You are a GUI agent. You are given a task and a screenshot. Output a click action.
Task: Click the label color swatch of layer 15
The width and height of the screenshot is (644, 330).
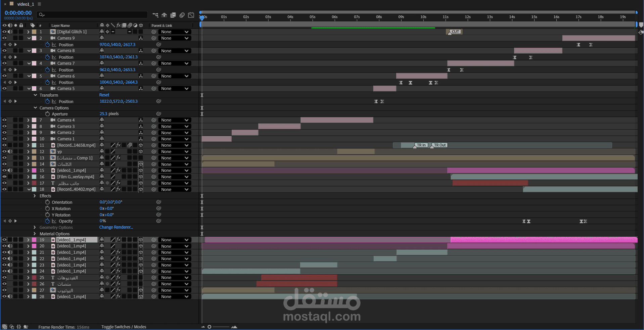(x=34, y=171)
